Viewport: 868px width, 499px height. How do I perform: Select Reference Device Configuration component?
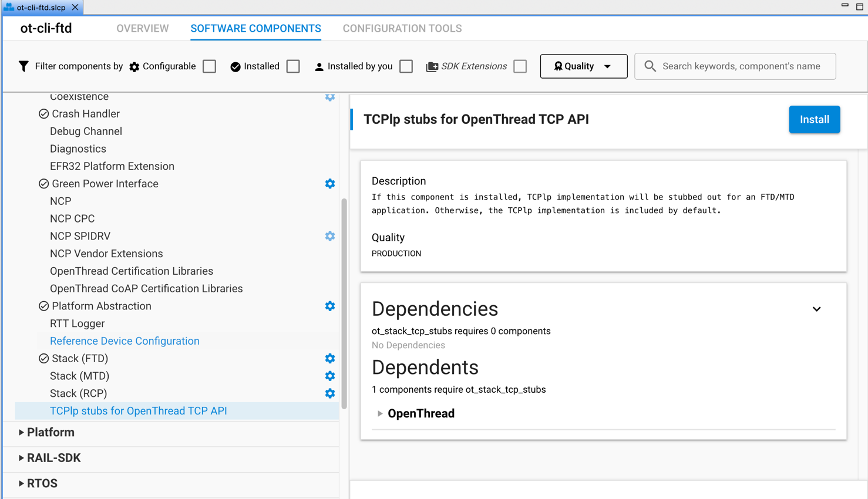[125, 341]
